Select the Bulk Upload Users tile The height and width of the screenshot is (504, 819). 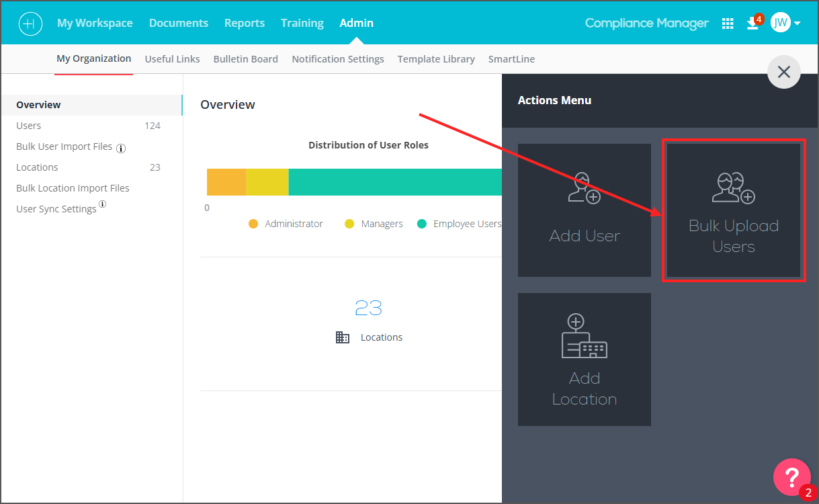(734, 210)
